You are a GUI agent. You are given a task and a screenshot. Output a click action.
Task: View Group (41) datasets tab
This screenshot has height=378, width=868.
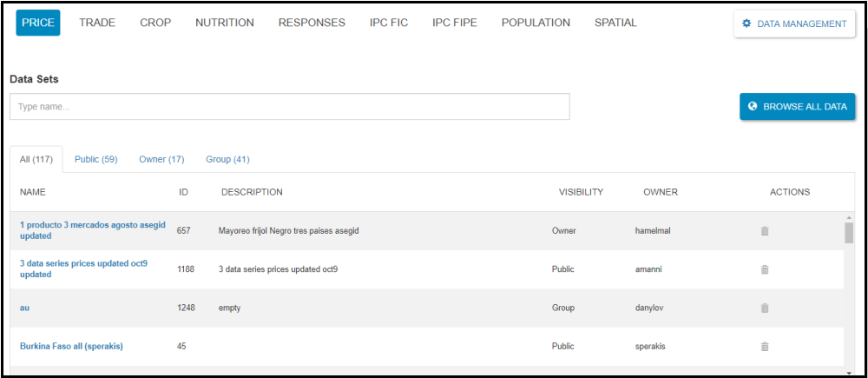227,159
